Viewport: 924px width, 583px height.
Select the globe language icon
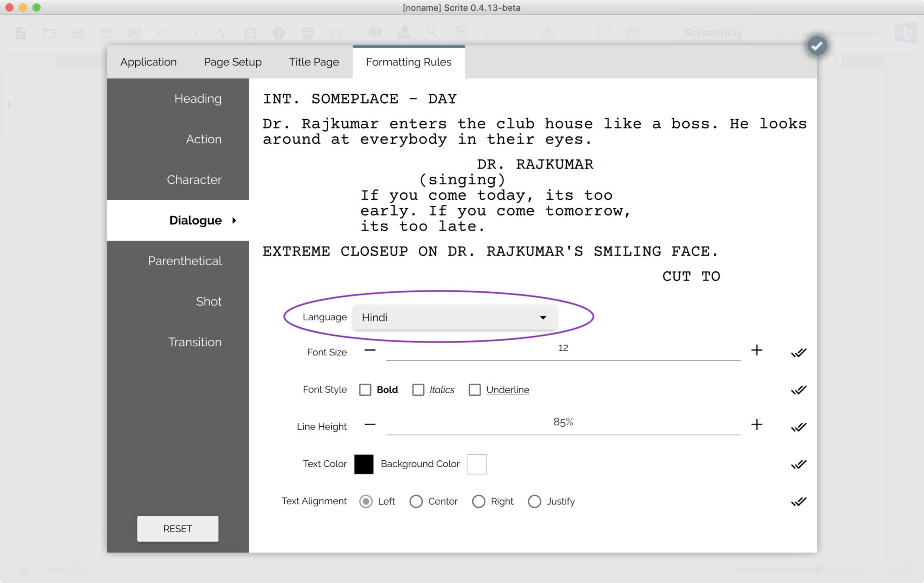coord(307,33)
